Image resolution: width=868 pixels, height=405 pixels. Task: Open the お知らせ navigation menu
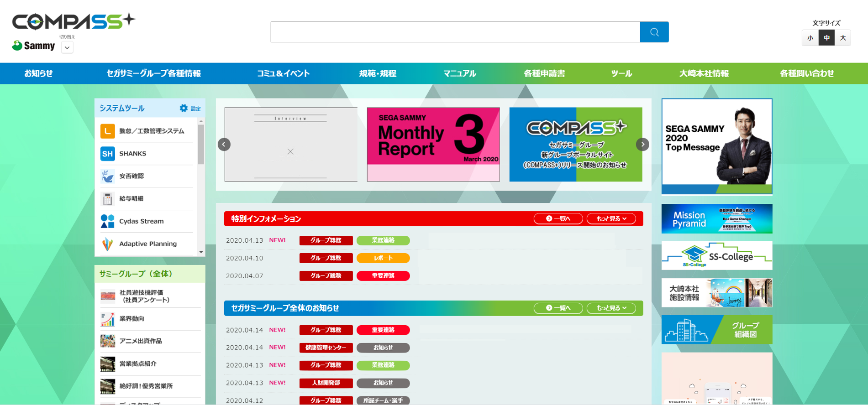pos(38,73)
